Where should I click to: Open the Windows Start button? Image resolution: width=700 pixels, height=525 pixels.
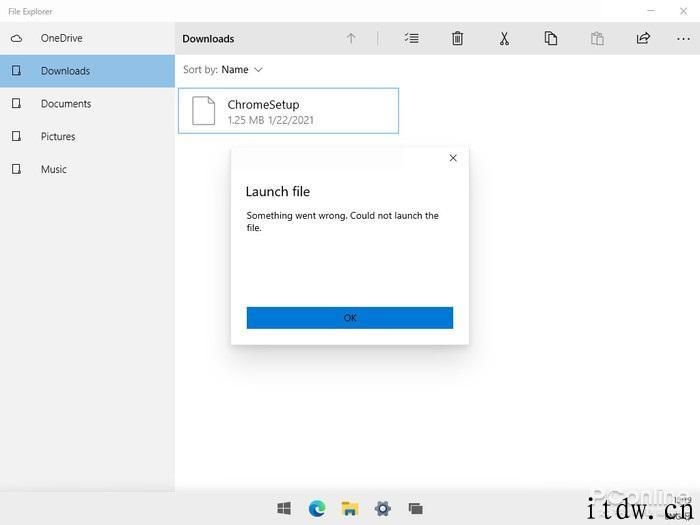284,508
